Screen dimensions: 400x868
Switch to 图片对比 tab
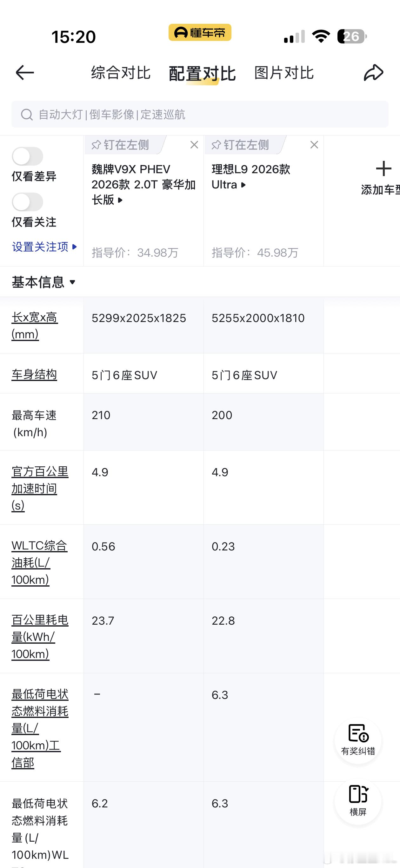284,73
